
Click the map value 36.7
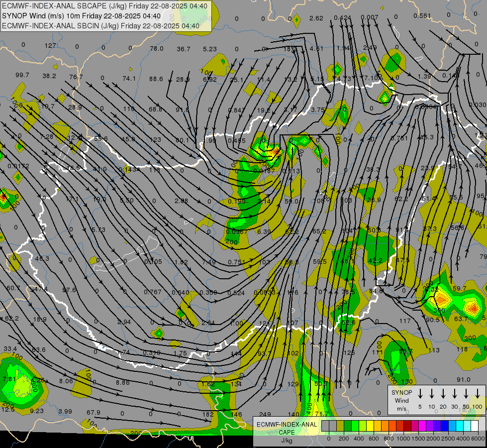coord(183,49)
